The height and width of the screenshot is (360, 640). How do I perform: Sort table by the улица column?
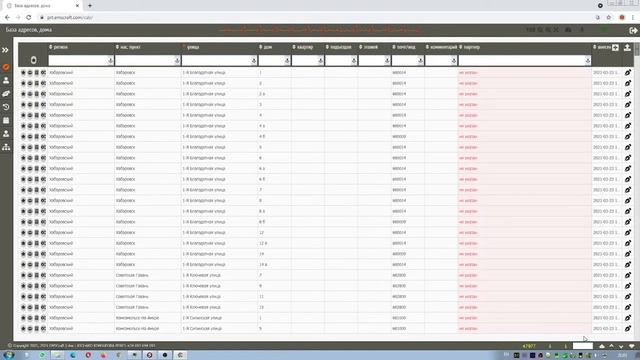(x=191, y=47)
